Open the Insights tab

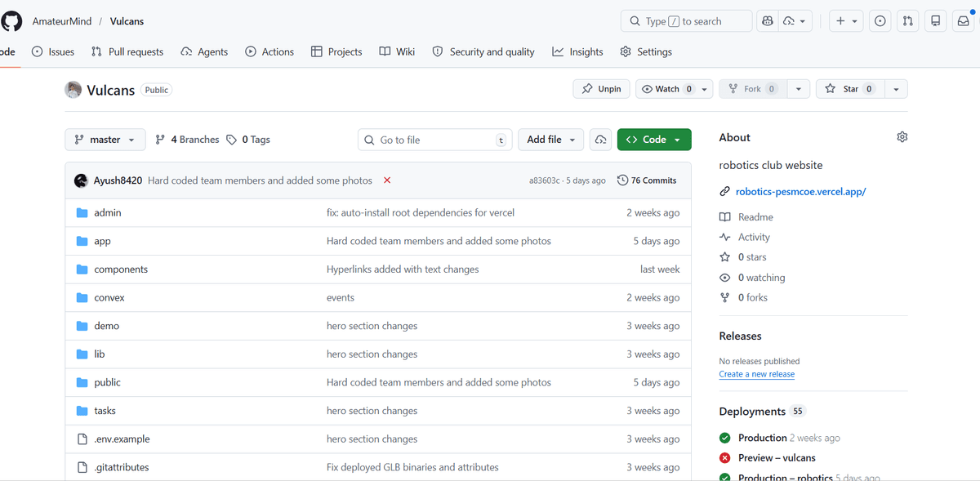pyautogui.click(x=577, y=51)
